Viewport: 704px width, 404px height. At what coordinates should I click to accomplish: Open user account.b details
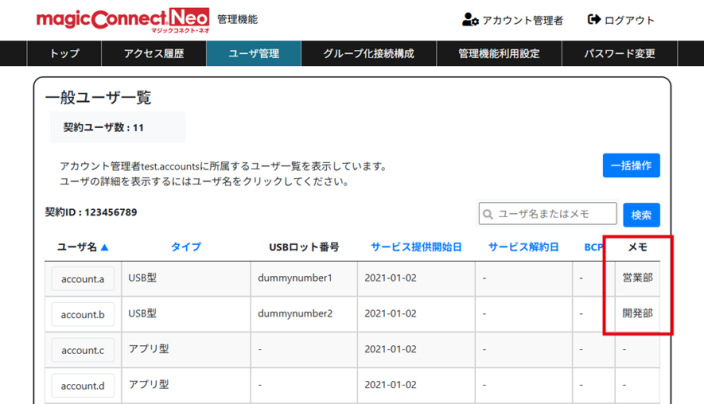[x=83, y=314]
